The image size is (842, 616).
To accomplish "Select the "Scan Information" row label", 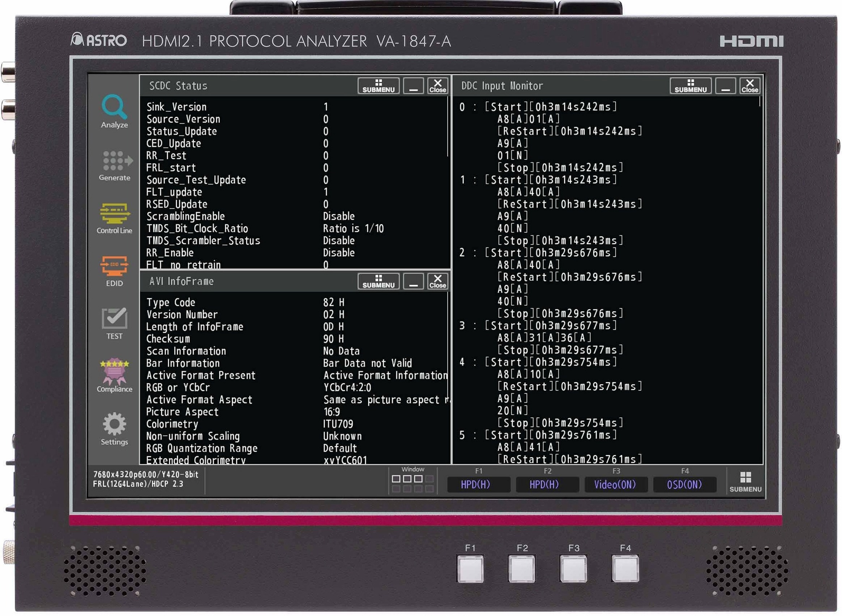I will (186, 351).
